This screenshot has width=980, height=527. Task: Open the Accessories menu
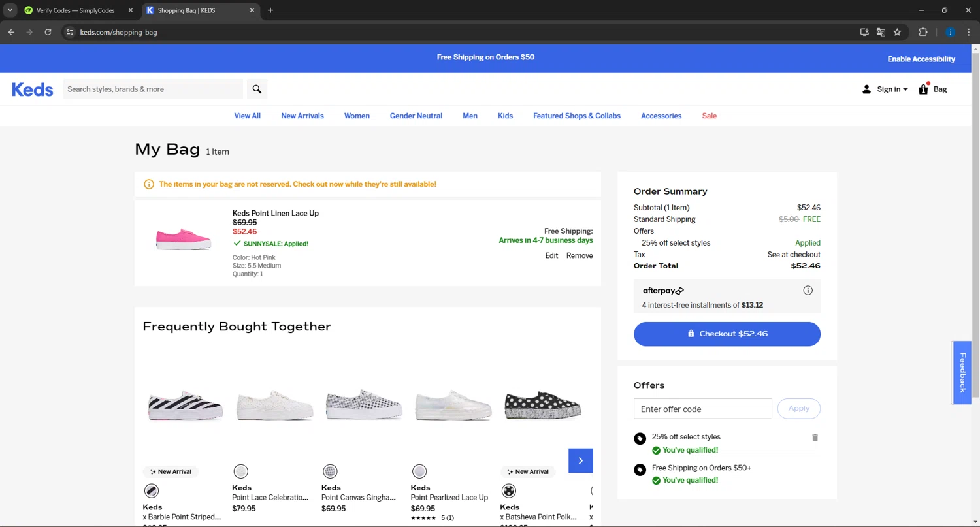tap(661, 116)
